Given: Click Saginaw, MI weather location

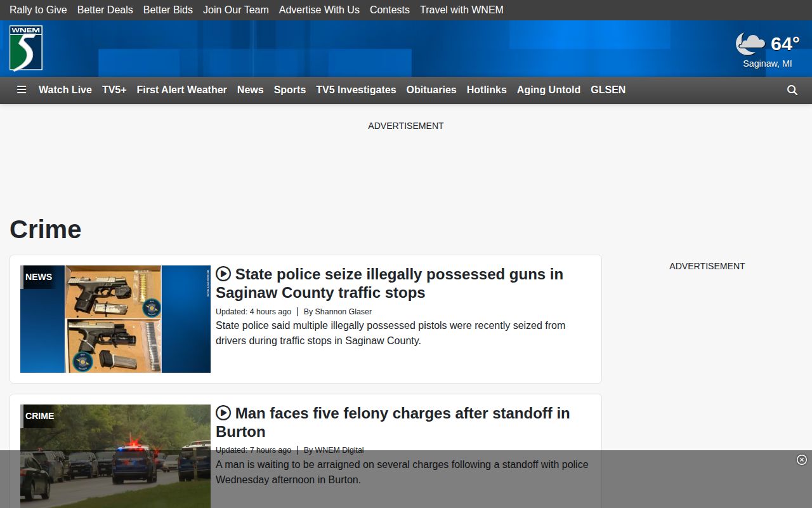Looking at the screenshot, I should click(x=768, y=63).
